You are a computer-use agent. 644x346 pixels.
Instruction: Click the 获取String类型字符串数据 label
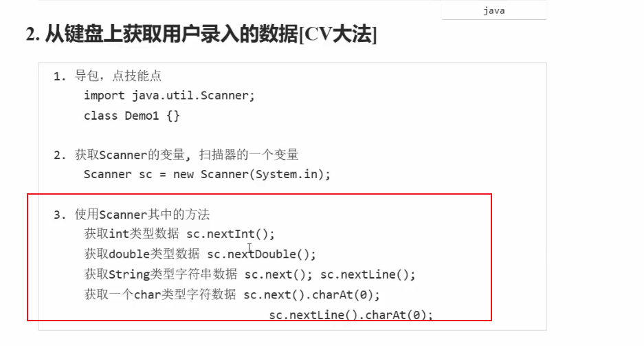click(161, 274)
